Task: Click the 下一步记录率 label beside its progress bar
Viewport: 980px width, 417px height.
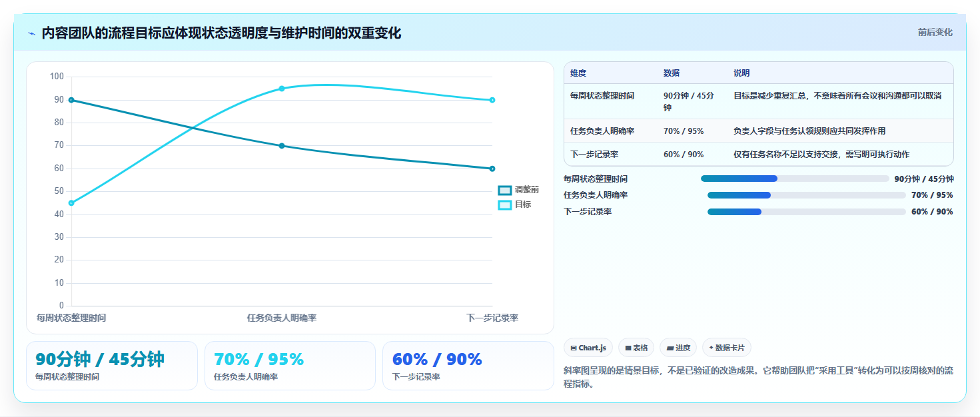Action: pyautogui.click(x=588, y=212)
